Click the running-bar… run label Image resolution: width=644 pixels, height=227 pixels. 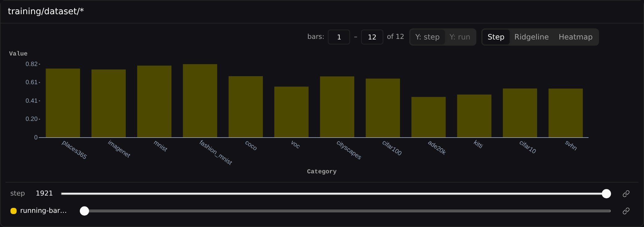pyautogui.click(x=43, y=211)
